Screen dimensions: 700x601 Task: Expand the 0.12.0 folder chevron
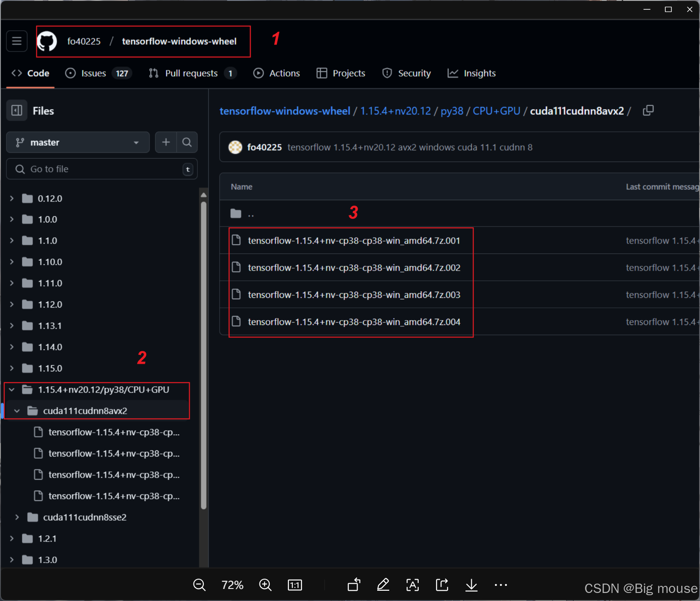[12, 198]
